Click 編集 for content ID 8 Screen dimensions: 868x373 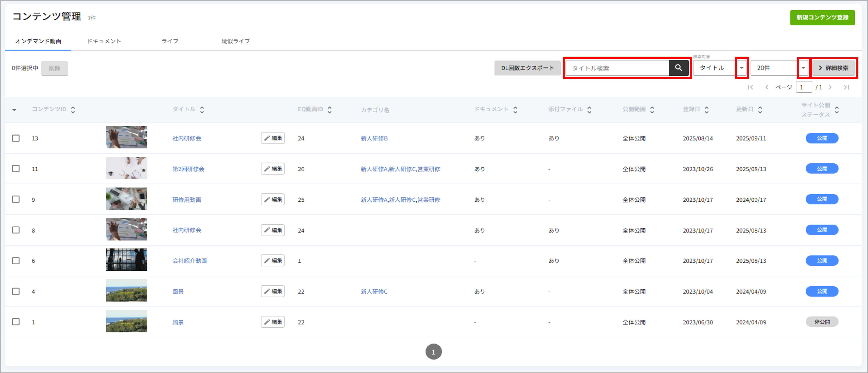pyautogui.click(x=273, y=230)
